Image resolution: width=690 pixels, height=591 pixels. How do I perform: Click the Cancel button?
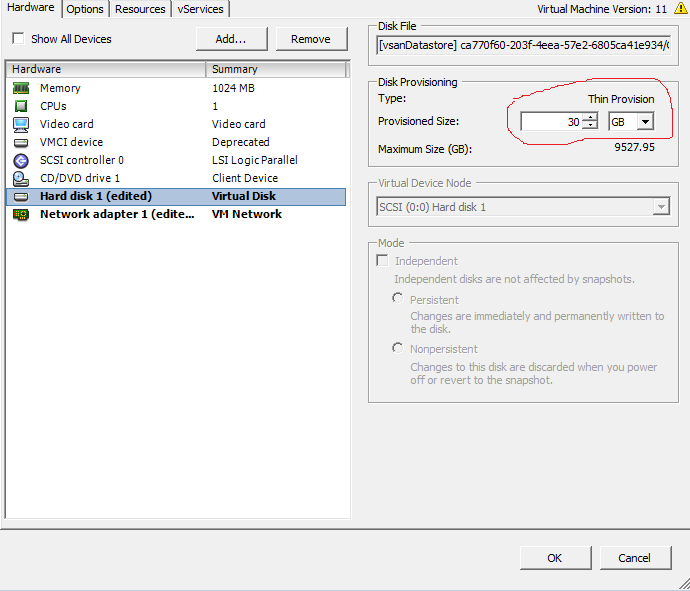coord(635,558)
